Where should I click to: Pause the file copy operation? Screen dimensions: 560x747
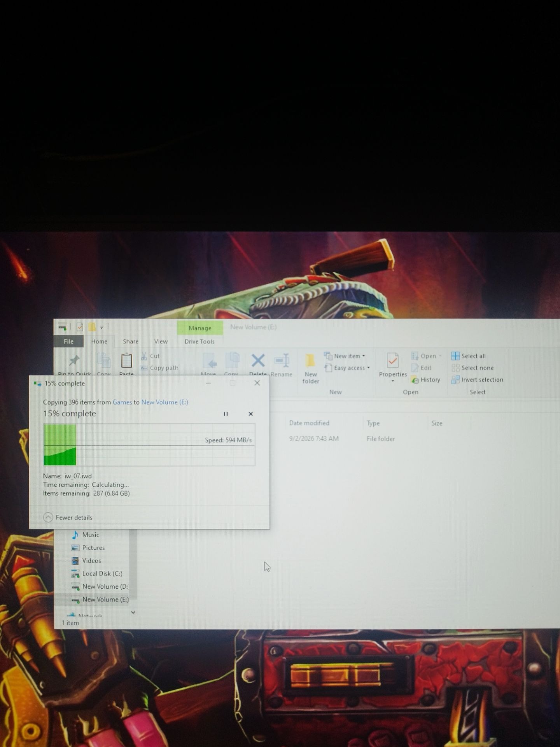tap(226, 414)
